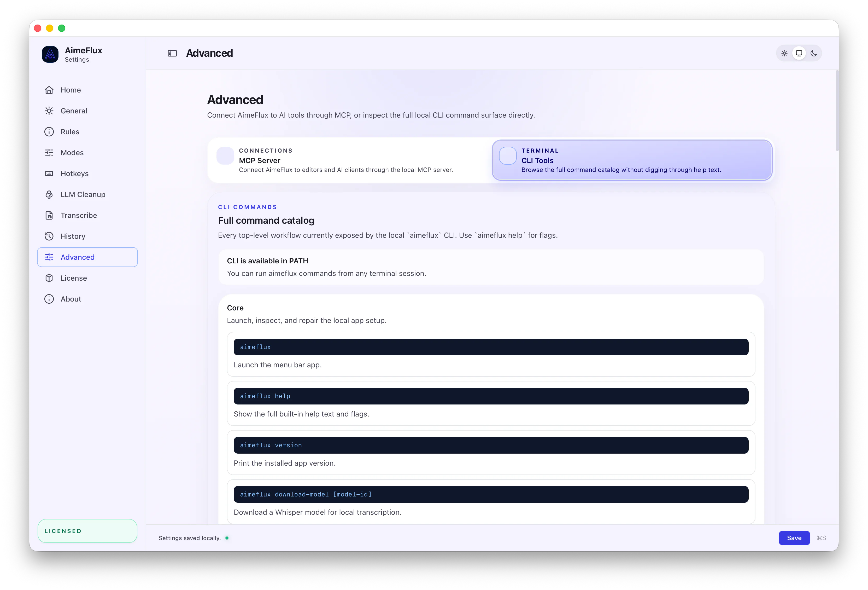Switch to light theme sun icon

tap(784, 53)
